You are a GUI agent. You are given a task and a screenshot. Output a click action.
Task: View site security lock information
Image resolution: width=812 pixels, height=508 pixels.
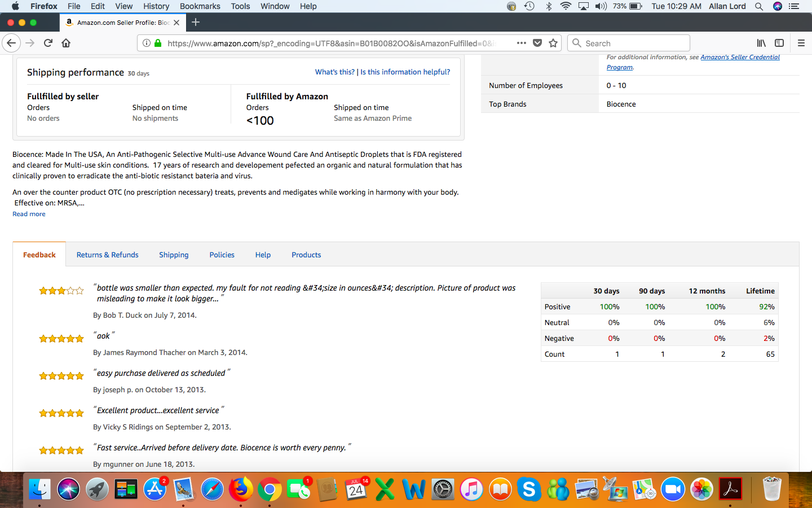point(158,43)
